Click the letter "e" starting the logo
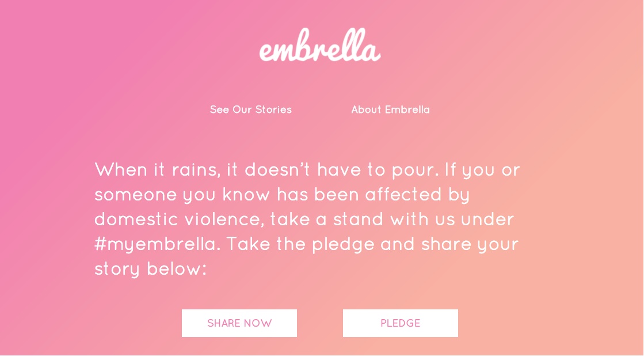 pyautogui.click(x=266, y=51)
